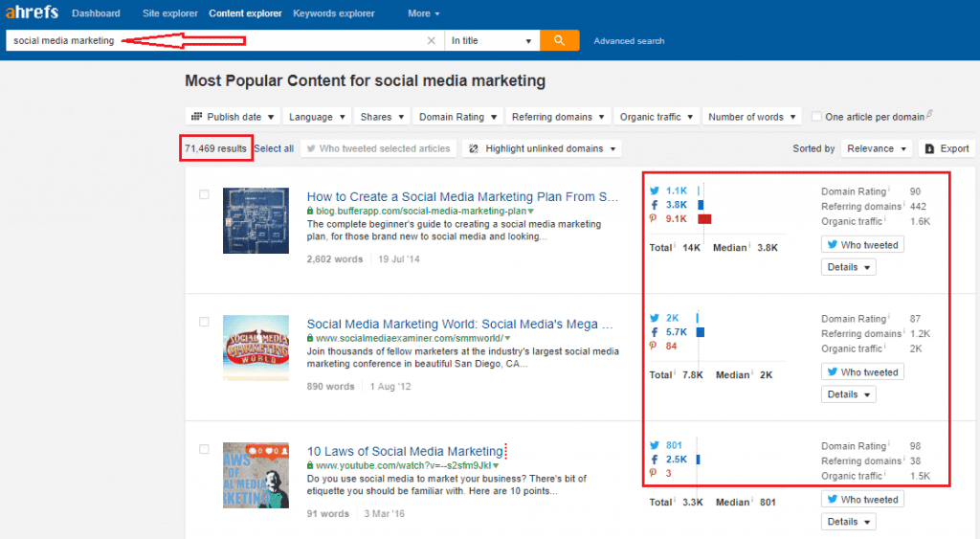
Task: Expand Details for the Buffer article
Action: coord(848,267)
